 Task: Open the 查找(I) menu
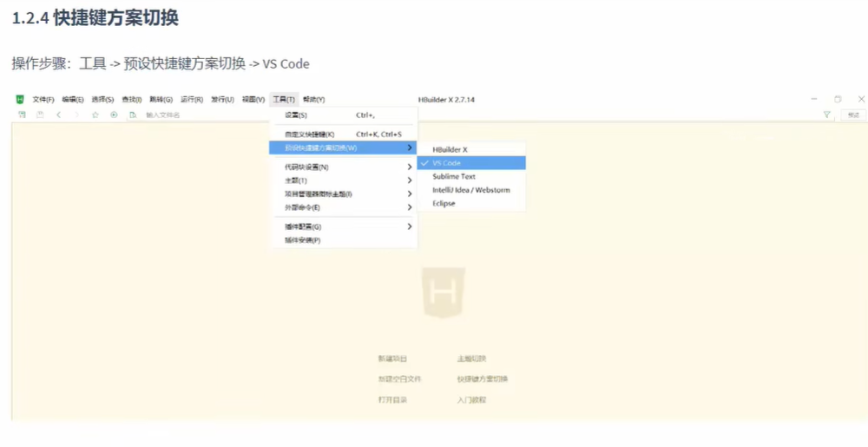[132, 100]
